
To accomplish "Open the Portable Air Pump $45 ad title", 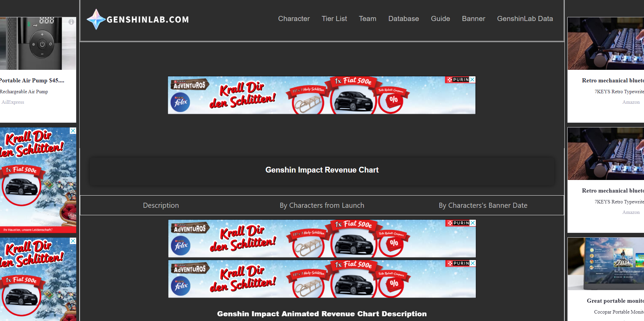I will [32, 81].
